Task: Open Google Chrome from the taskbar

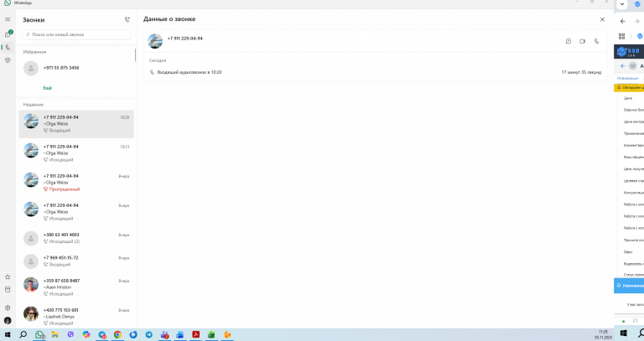Action: click(x=117, y=335)
